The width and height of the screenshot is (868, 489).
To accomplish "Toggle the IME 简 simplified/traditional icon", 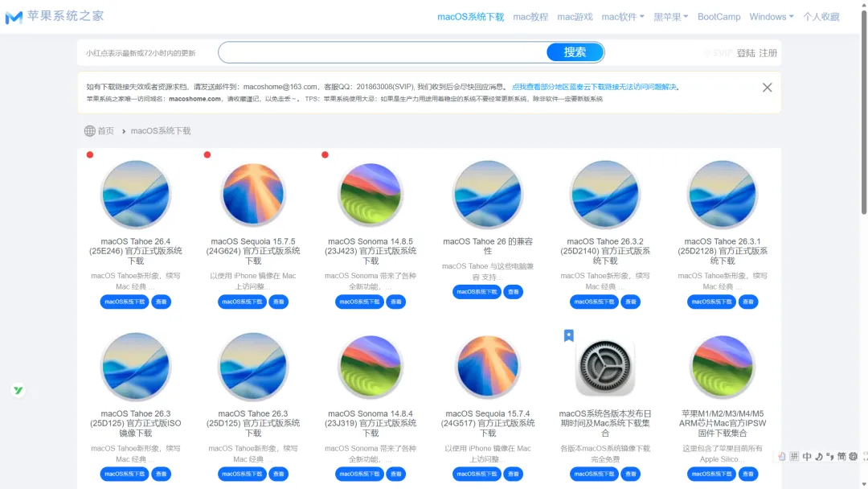I will (x=841, y=456).
